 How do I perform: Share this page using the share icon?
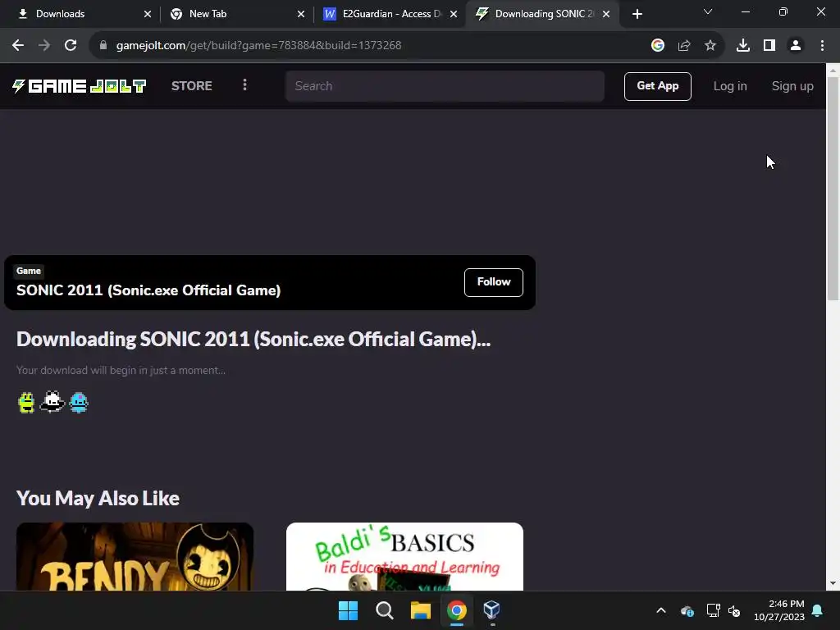coord(683,45)
